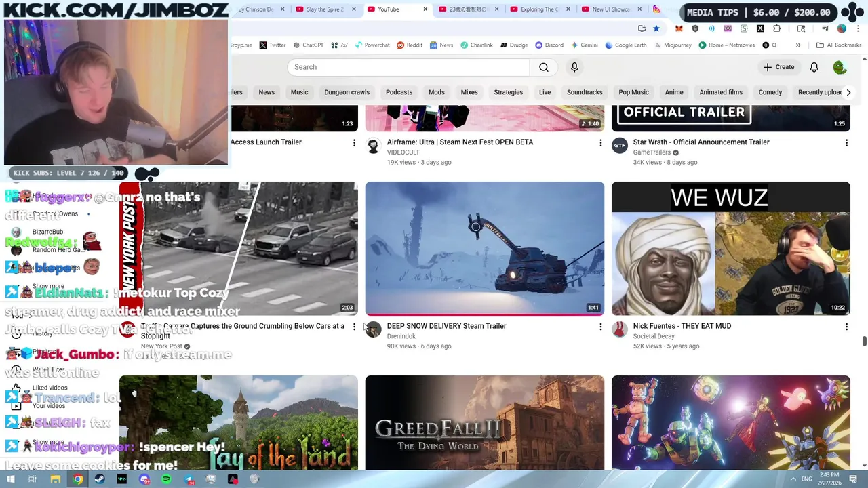868x488 pixels.
Task: Select the Soundtracks category chip
Action: point(585,92)
